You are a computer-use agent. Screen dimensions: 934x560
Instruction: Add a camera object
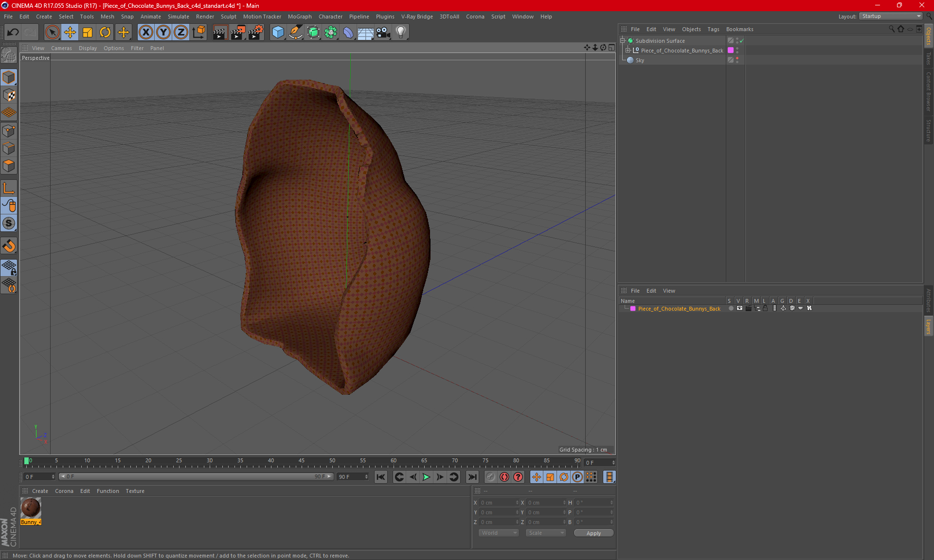tap(383, 33)
